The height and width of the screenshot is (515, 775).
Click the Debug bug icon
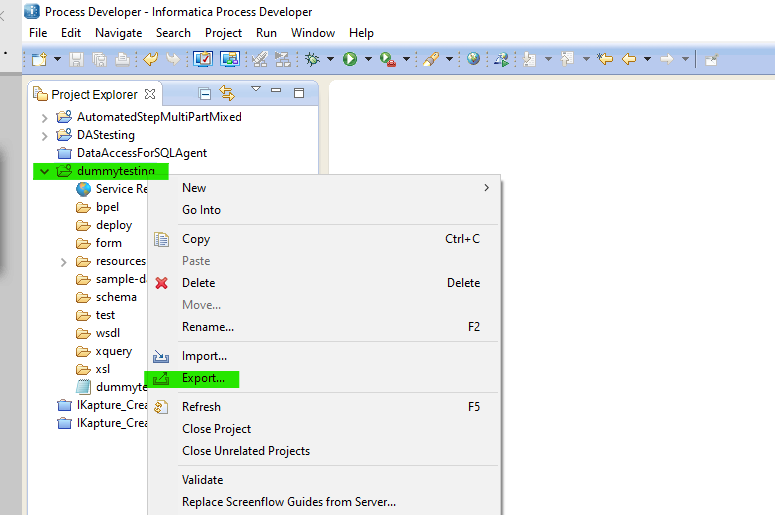tap(312, 59)
